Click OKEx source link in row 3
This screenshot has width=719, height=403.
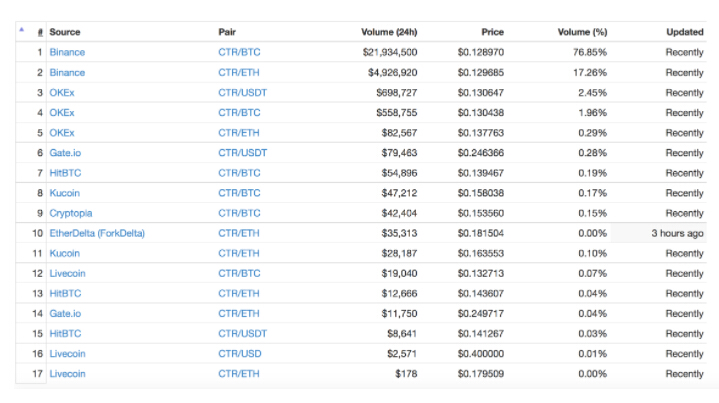61,93
